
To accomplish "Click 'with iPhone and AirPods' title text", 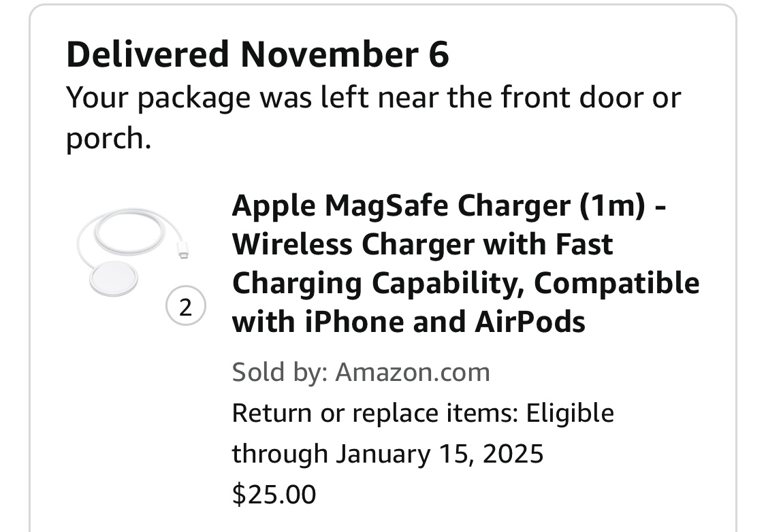I will point(409,321).
